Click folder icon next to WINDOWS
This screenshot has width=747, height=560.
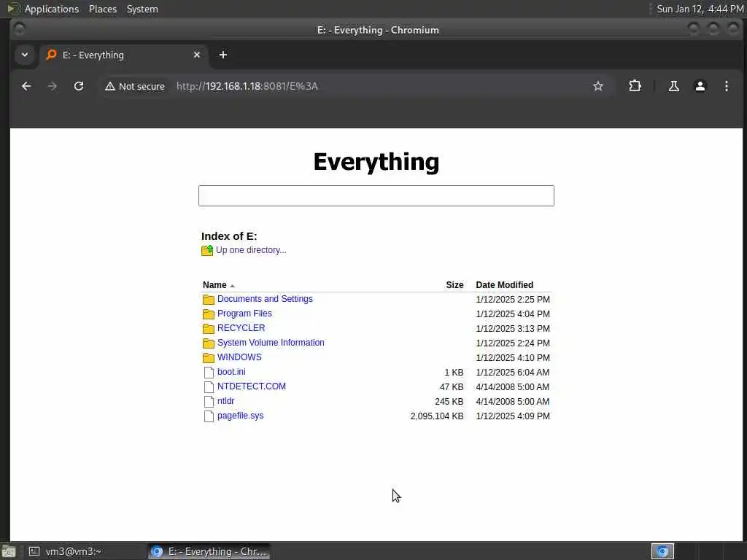tap(208, 357)
